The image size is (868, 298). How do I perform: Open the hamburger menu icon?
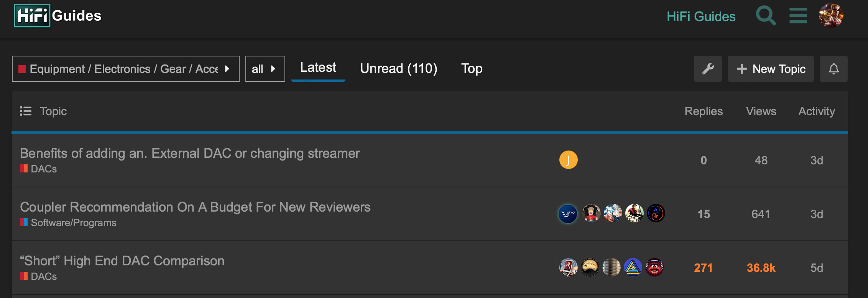[x=798, y=16]
